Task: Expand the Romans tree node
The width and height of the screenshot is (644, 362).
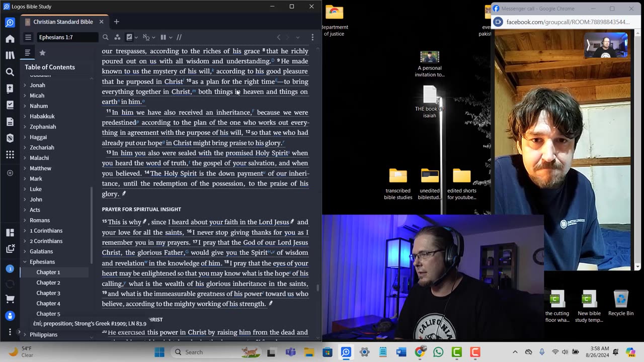Action: (25, 220)
